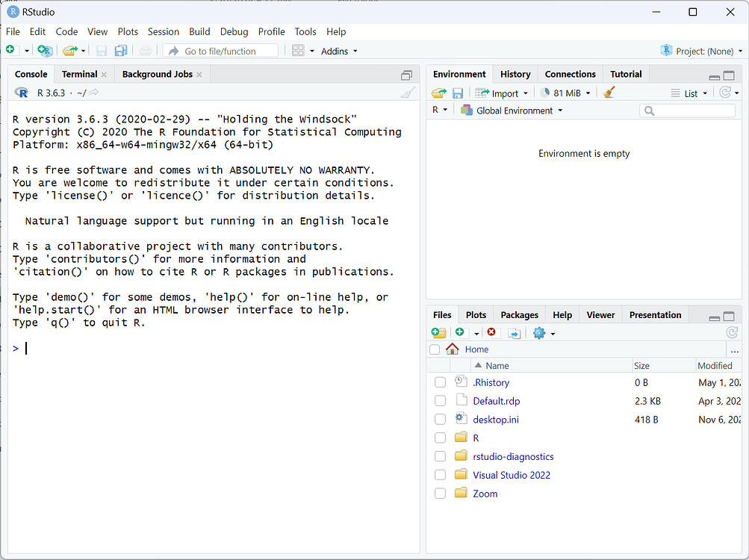Clear the console with the broom icon

click(408, 93)
